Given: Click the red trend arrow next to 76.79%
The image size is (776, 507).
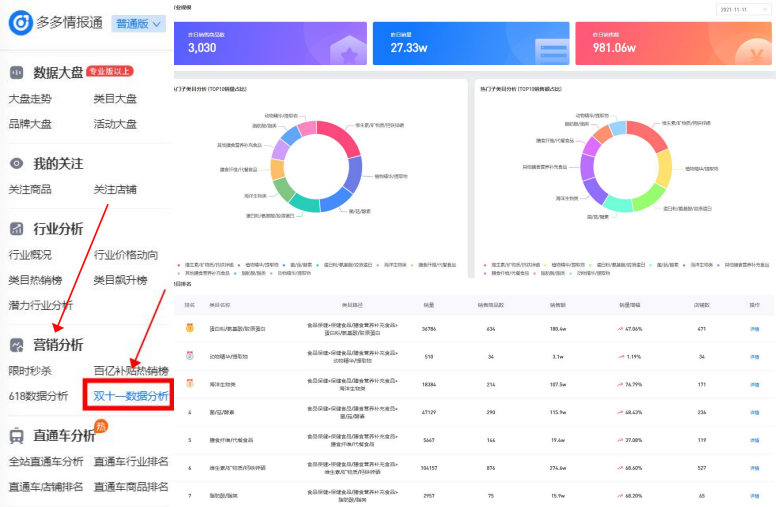Looking at the screenshot, I should click(x=620, y=384).
